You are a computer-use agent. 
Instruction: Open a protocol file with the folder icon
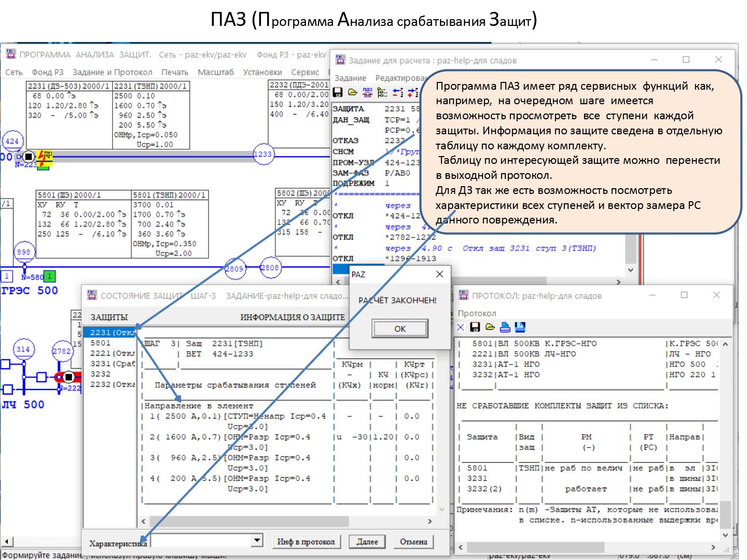[490, 327]
